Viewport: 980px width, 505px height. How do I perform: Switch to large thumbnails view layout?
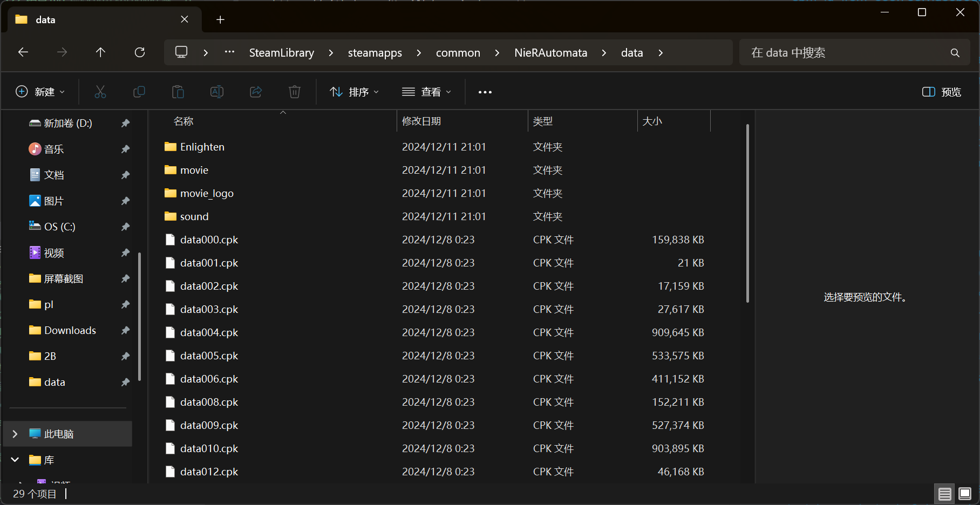[965, 494]
